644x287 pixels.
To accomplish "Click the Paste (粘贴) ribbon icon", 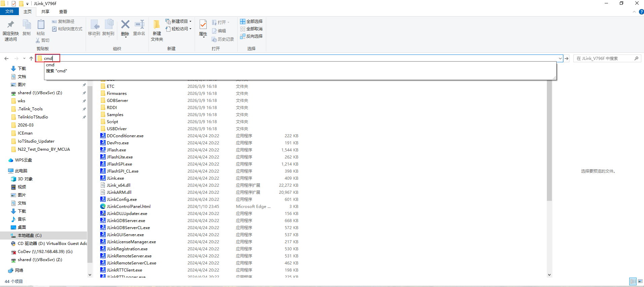I will click(41, 25).
